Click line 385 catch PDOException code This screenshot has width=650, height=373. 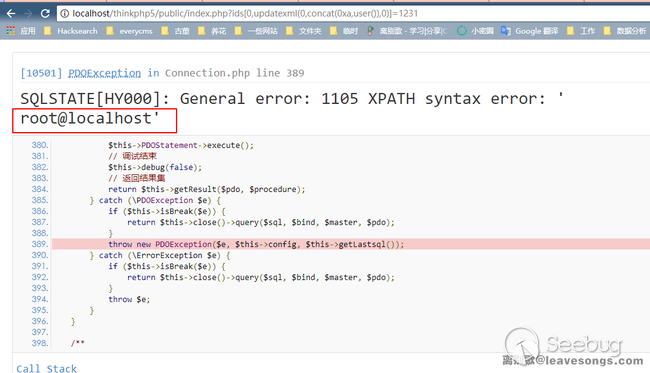(155, 200)
